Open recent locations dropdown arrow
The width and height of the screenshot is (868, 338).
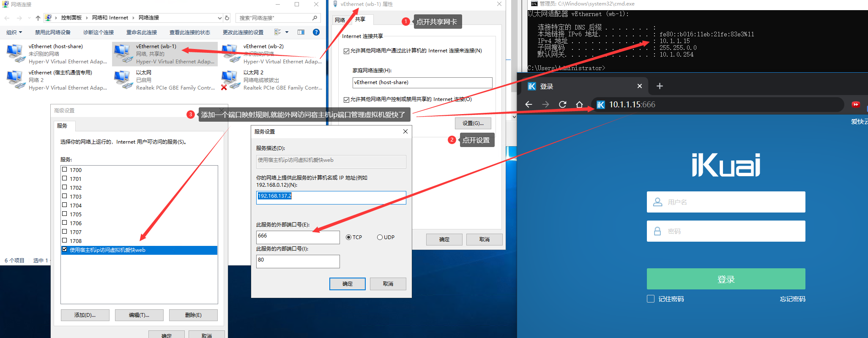click(29, 18)
